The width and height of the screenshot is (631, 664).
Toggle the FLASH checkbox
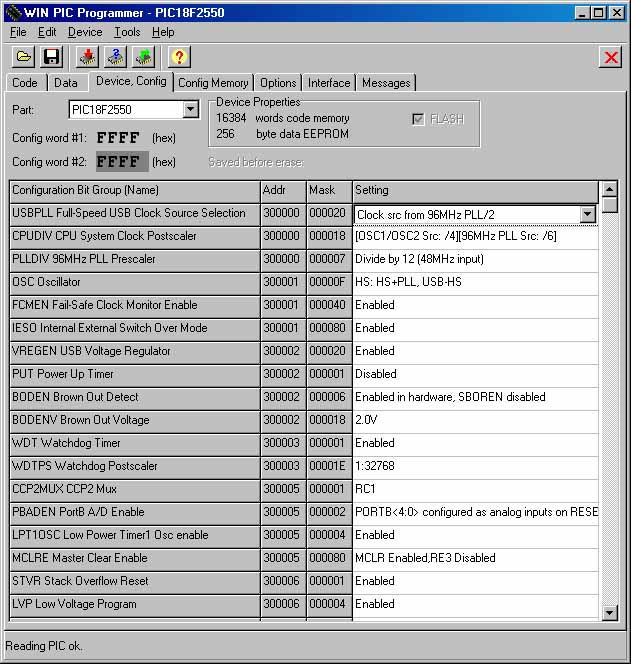(418, 119)
